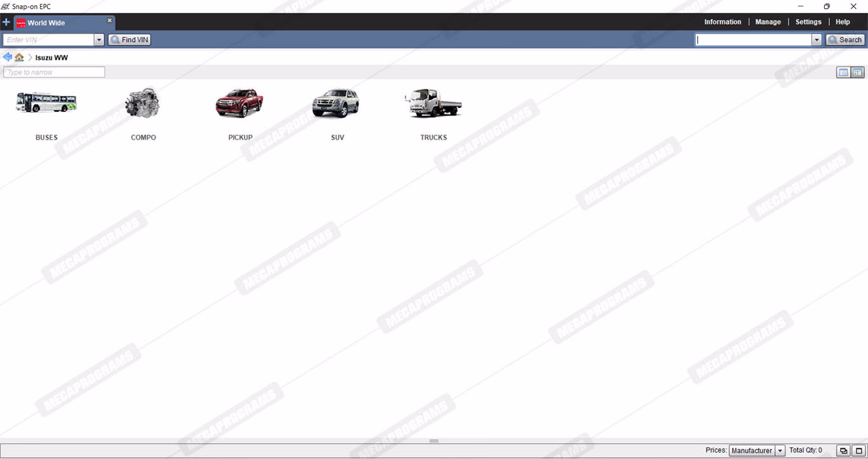Go back using the blue arrow
Viewport: 868px width, 459px height.
pyautogui.click(x=8, y=57)
